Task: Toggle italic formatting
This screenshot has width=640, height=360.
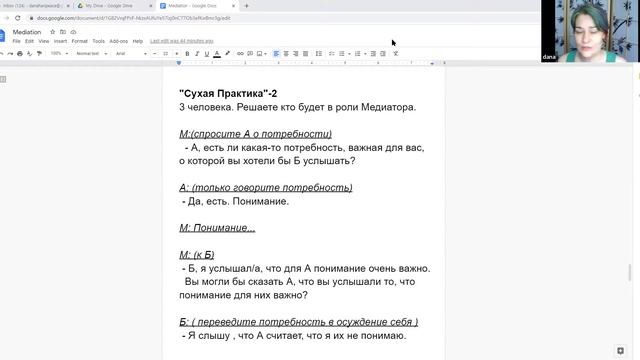Action: pyautogui.click(x=197, y=53)
